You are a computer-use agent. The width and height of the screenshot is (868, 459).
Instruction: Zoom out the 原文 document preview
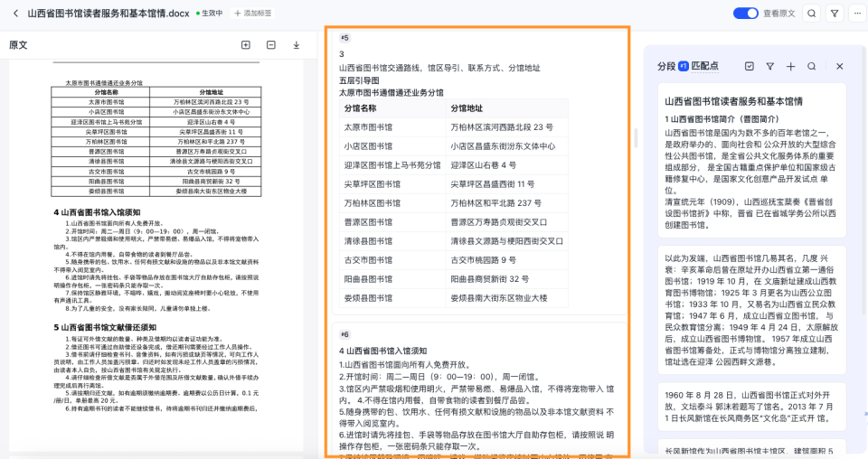[270, 45]
